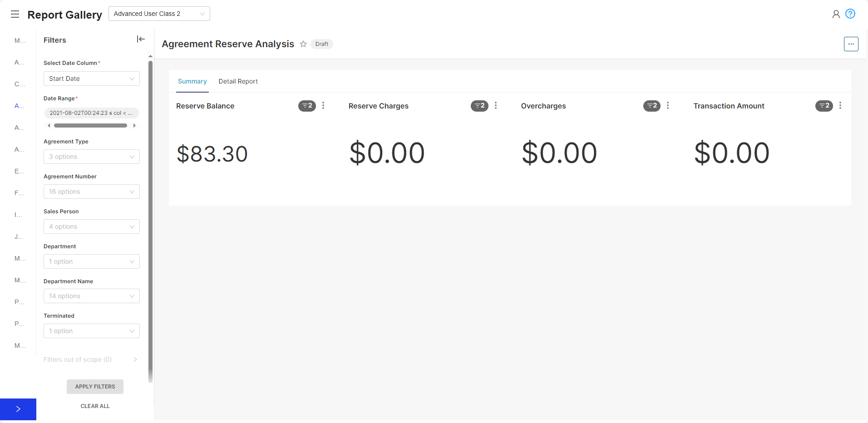Open the hamburger navigation menu
This screenshot has width=868, height=423.
15,14
